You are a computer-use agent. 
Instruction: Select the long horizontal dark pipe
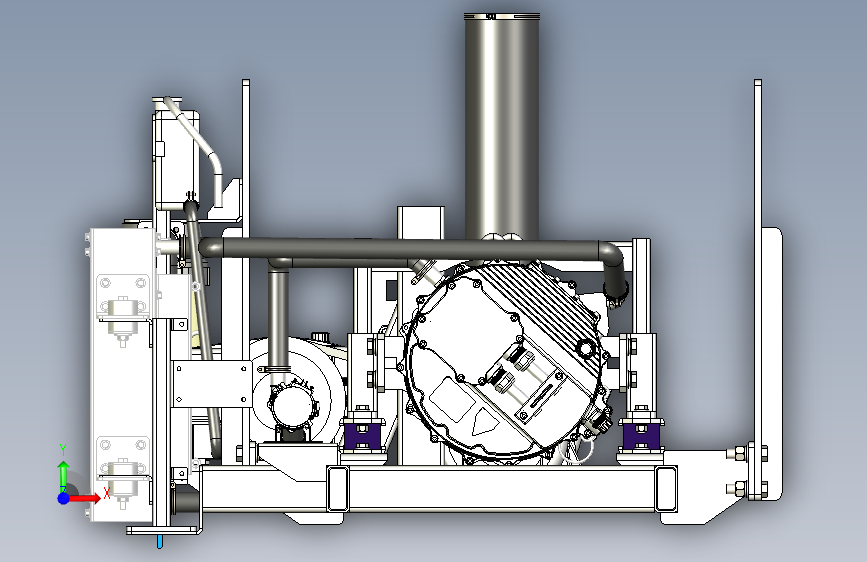pyautogui.click(x=412, y=249)
